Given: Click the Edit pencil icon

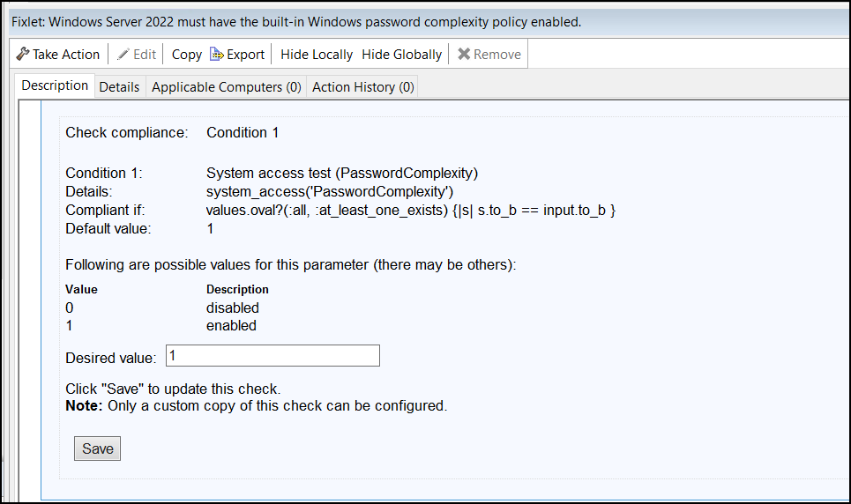Looking at the screenshot, I should click(x=123, y=55).
